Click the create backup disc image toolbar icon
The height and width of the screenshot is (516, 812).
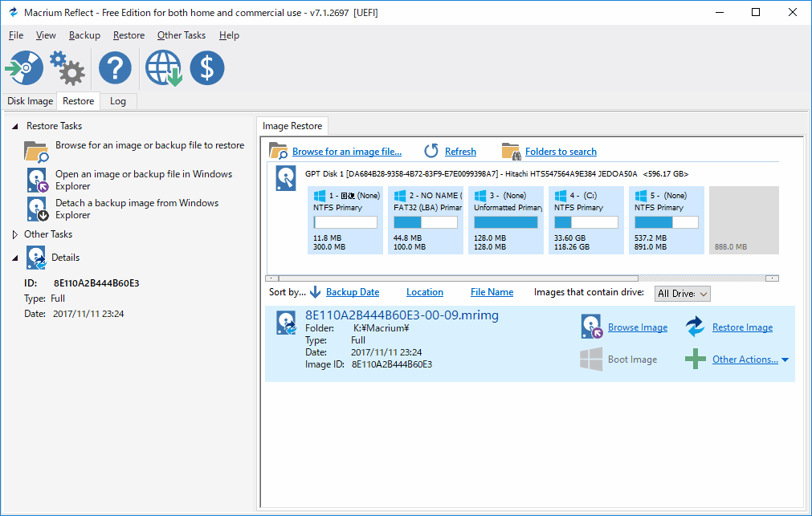pos(24,67)
